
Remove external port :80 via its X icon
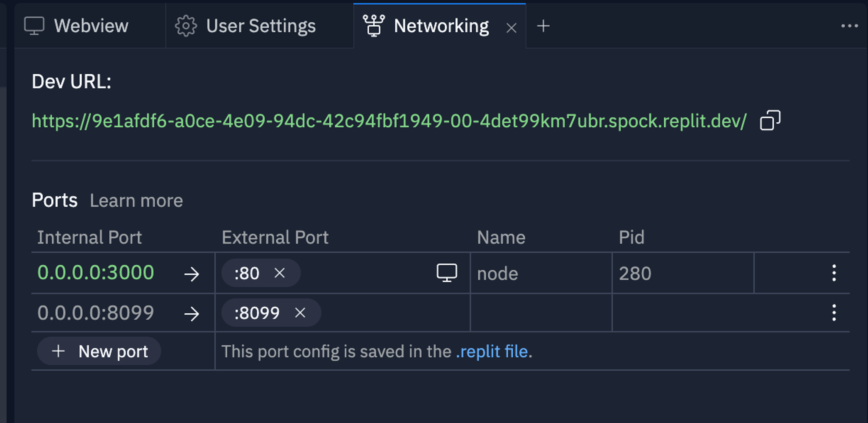(x=281, y=274)
